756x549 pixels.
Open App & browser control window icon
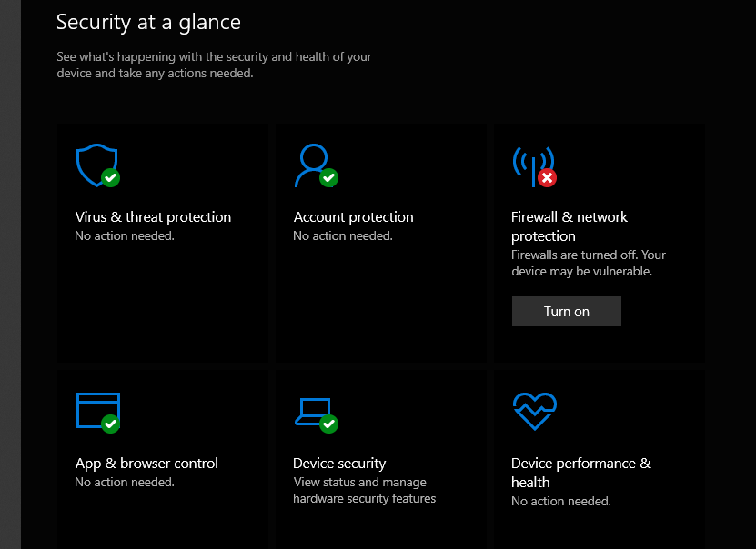98,410
